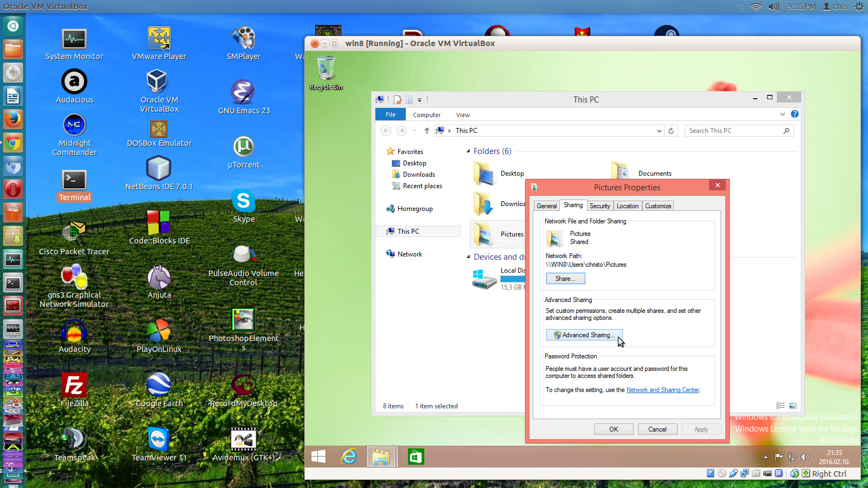Image resolution: width=868 pixels, height=488 pixels.
Task: Click the Explorer help icon
Action: point(795,114)
